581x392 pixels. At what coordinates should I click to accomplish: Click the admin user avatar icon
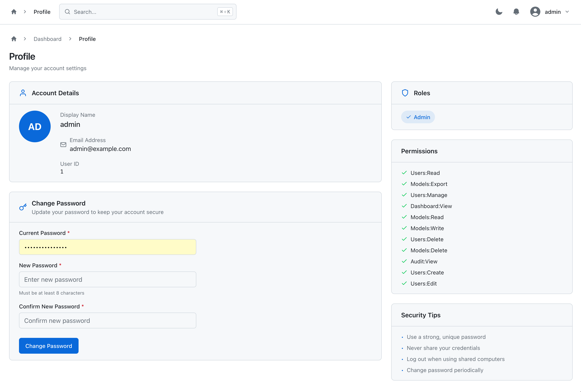(535, 12)
